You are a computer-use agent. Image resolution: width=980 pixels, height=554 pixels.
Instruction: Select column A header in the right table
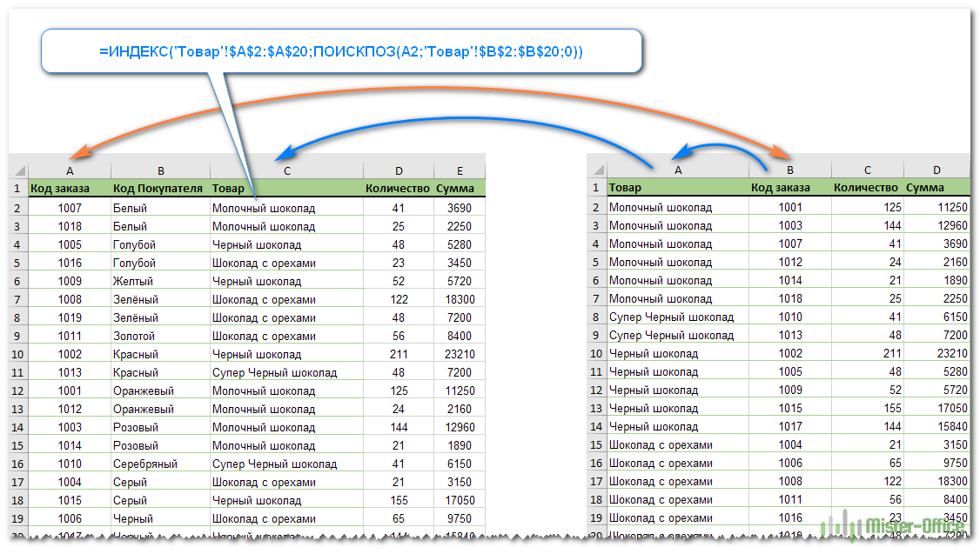click(678, 170)
